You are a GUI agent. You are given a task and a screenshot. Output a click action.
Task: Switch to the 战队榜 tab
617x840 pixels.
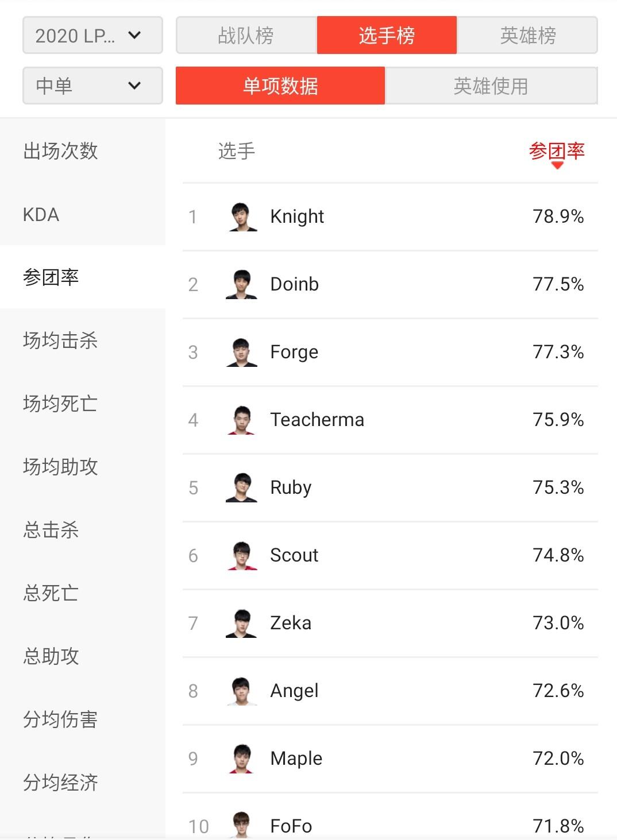point(246,36)
